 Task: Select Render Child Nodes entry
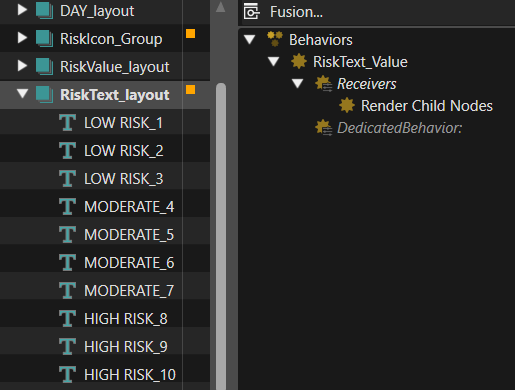427,106
